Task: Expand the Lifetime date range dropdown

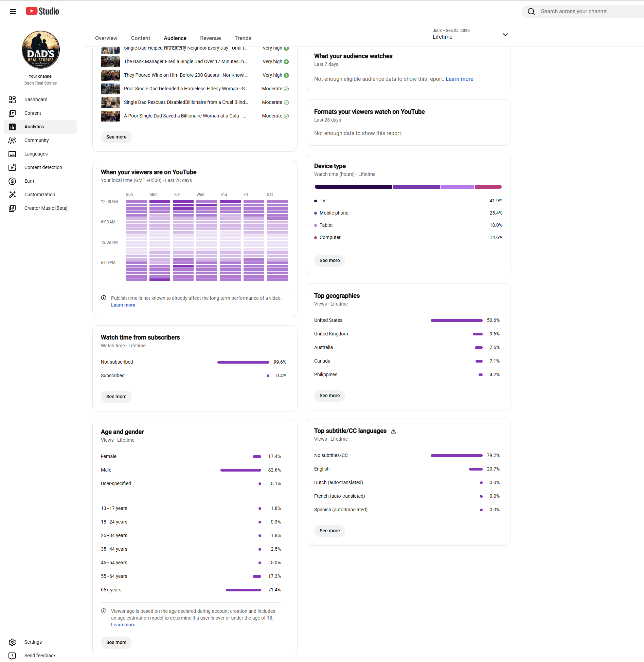Action: pyautogui.click(x=470, y=34)
